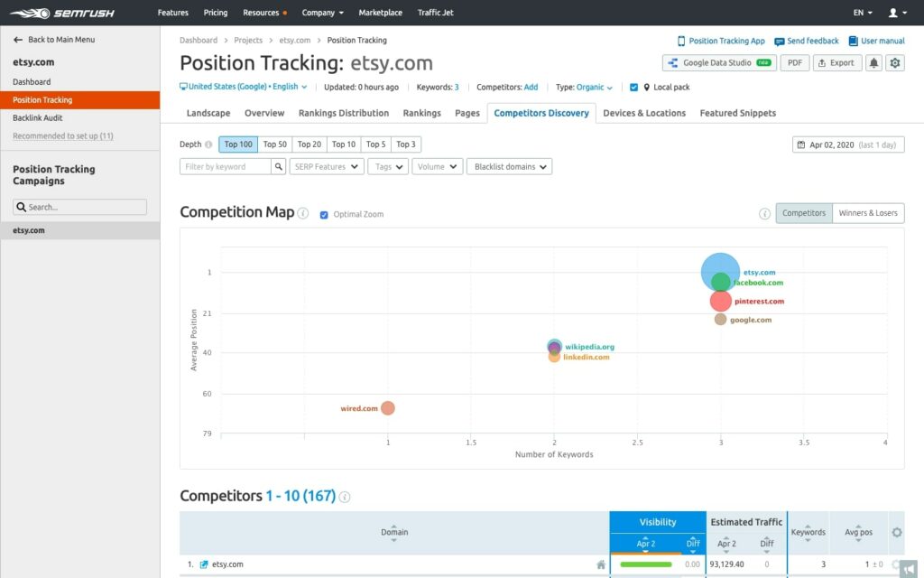Click the etsy.com bubble on the map
Screen dimensions: 924x578
point(720,270)
